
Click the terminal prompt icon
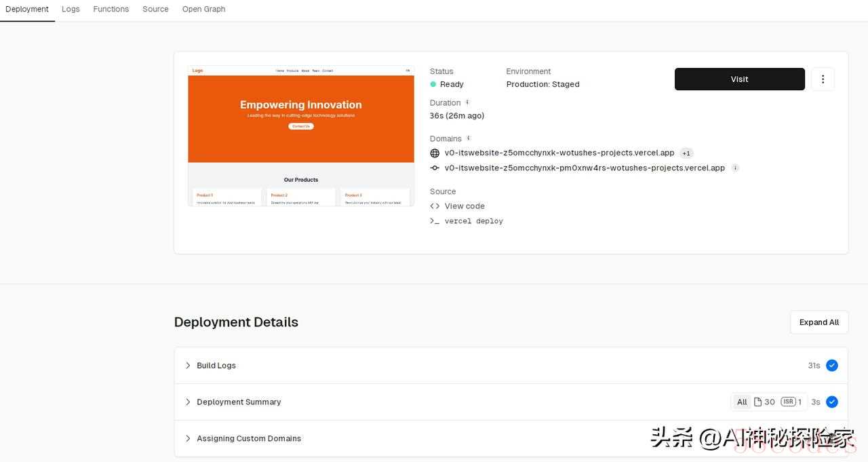point(435,221)
